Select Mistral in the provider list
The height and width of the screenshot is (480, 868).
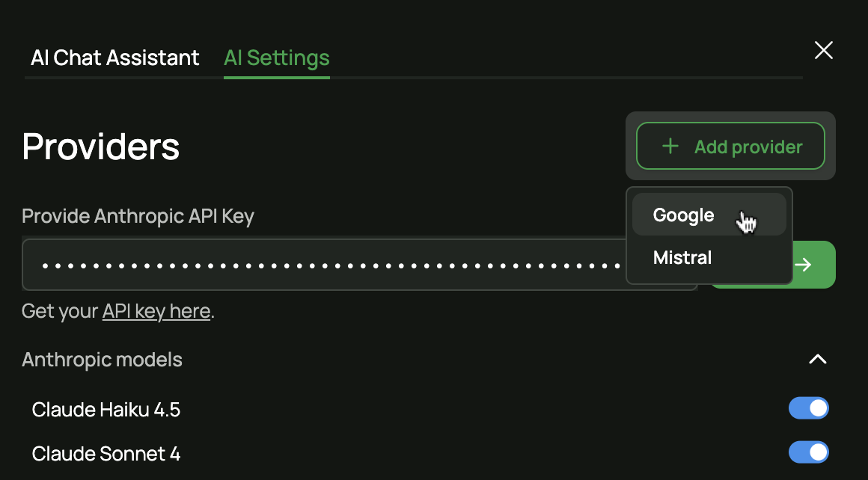pos(682,258)
